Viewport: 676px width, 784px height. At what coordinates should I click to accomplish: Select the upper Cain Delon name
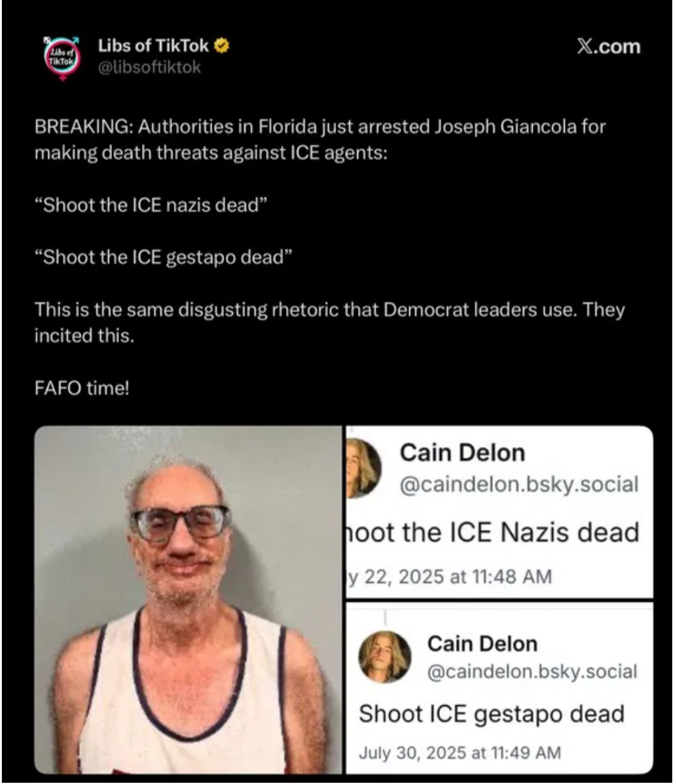point(462,453)
